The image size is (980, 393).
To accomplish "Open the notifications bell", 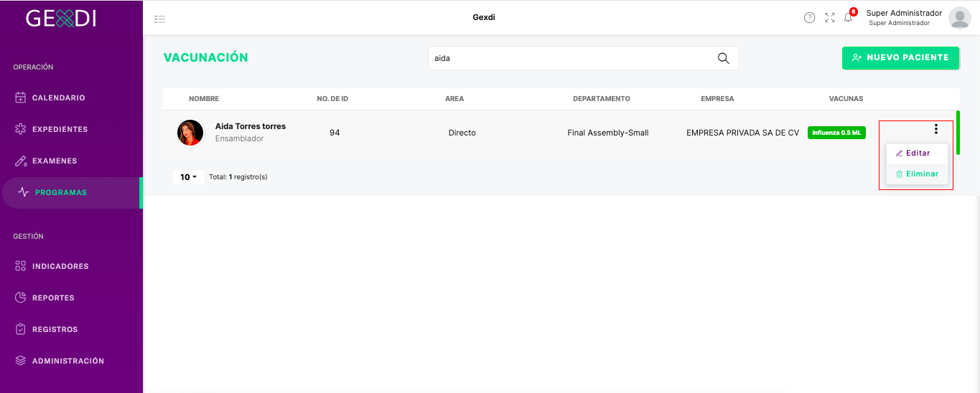I will (x=849, y=17).
